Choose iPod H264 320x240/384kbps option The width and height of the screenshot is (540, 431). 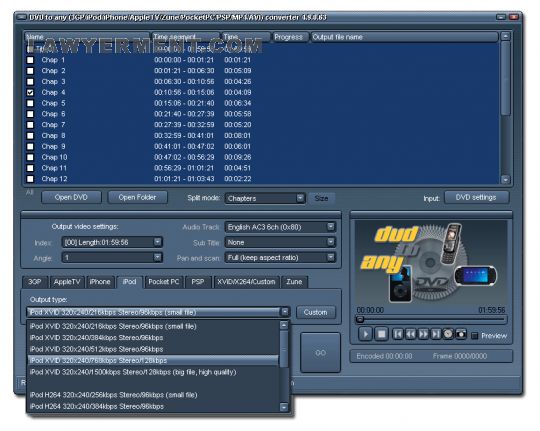point(153,407)
